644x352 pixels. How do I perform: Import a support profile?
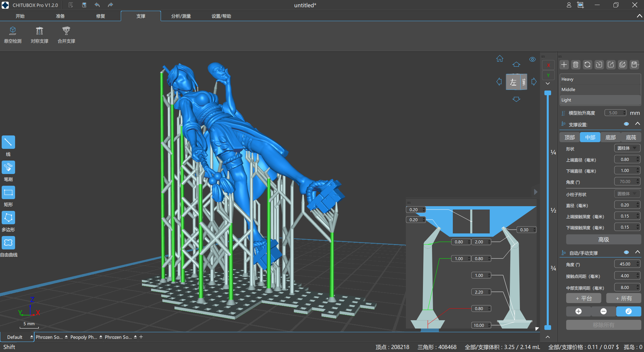[x=599, y=65]
